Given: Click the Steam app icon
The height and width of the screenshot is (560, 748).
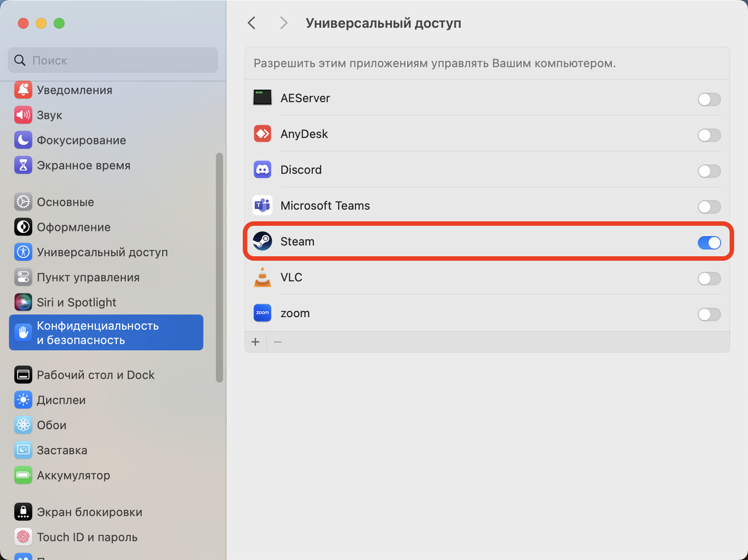Looking at the screenshot, I should (x=262, y=241).
